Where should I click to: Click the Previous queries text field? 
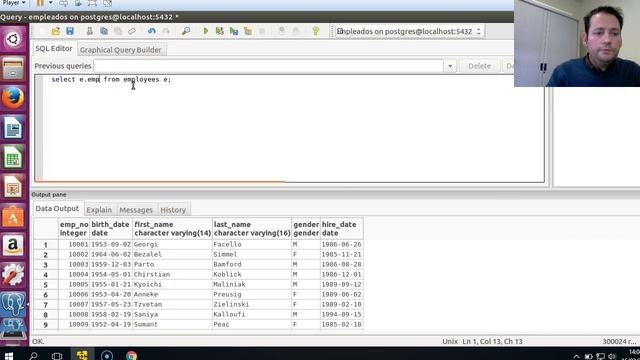tap(269, 66)
